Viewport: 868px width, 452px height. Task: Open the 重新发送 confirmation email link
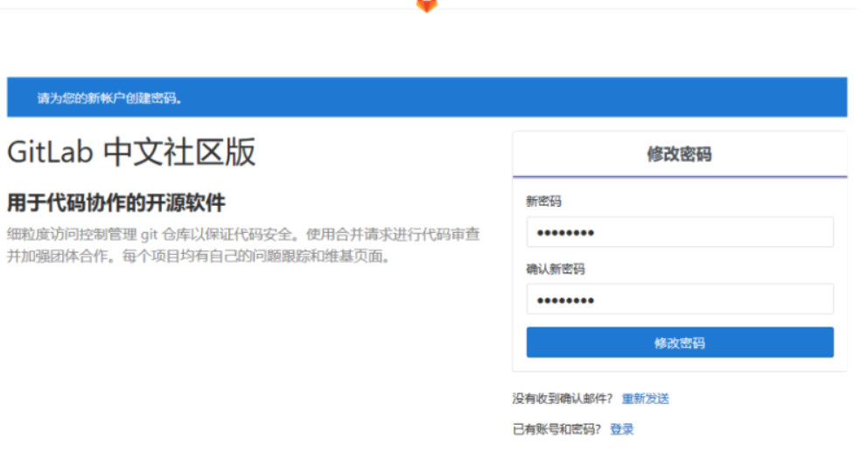point(646,399)
